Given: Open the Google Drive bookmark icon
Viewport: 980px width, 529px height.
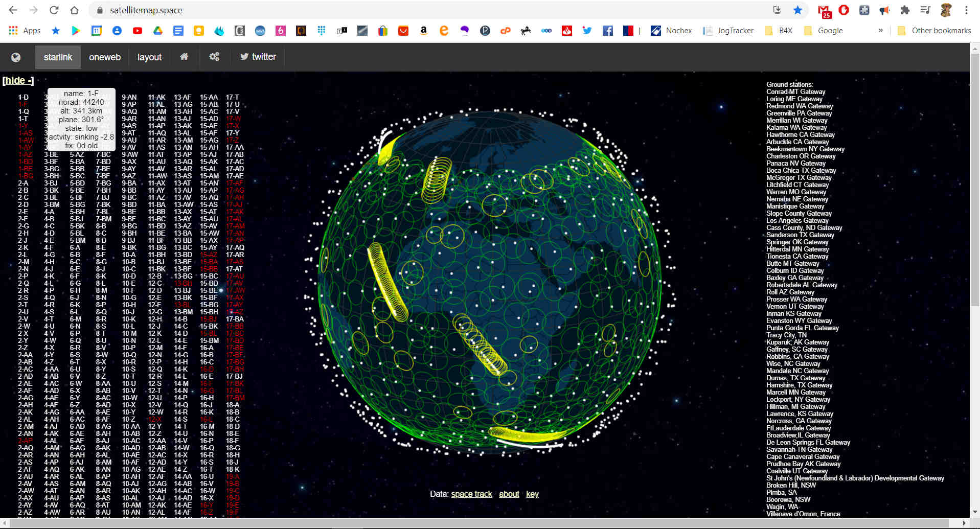Looking at the screenshot, I should pyautogui.click(x=158, y=31).
